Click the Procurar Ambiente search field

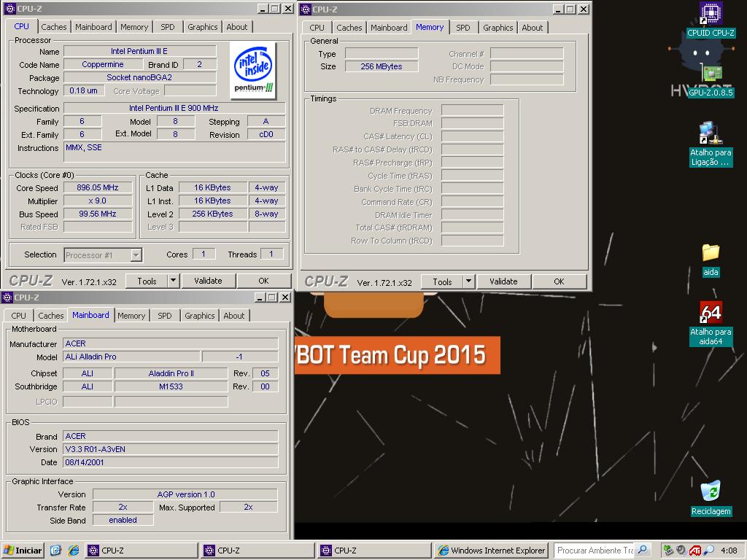tap(595, 550)
